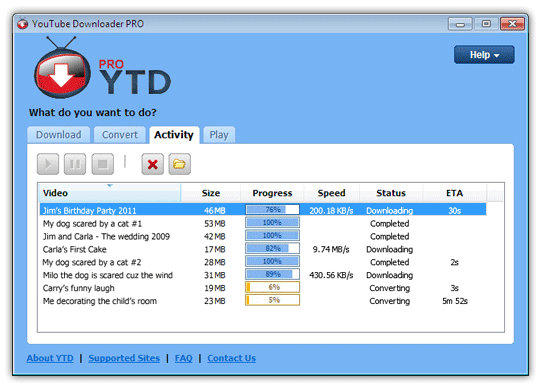Select row Milo the dog is scared cuz the wind
Image resolution: width=540 pixels, height=388 pixels.
(263, 275)
